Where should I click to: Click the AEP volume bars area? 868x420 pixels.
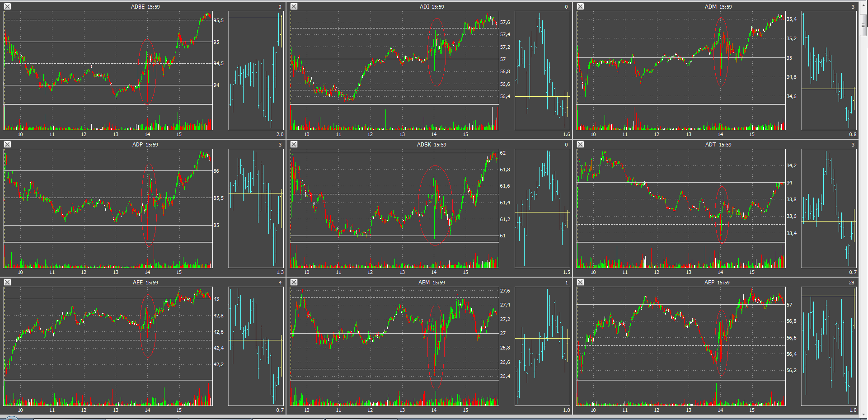[x=681, y=393]
